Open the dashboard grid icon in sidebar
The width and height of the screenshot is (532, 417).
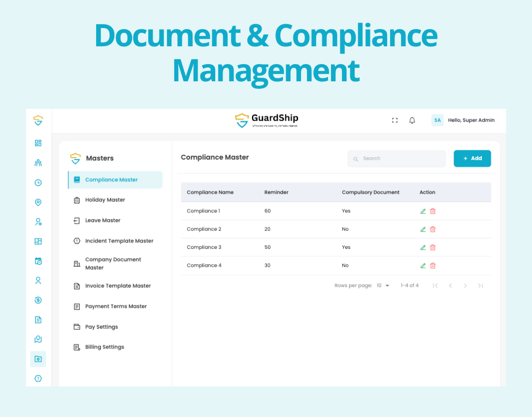pos(38,143)
